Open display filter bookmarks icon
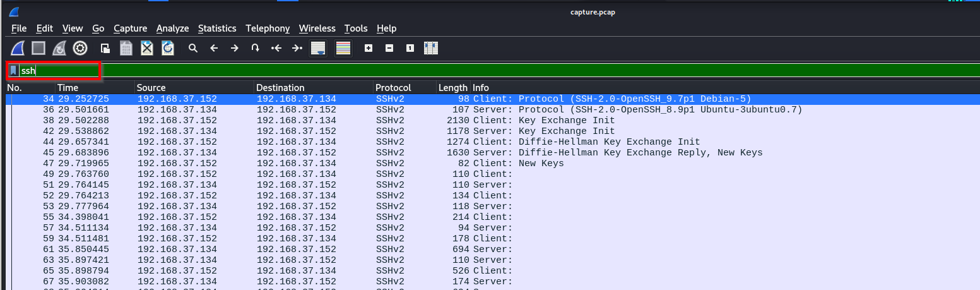This screenshot has height=290, width=980. [13, 70]
